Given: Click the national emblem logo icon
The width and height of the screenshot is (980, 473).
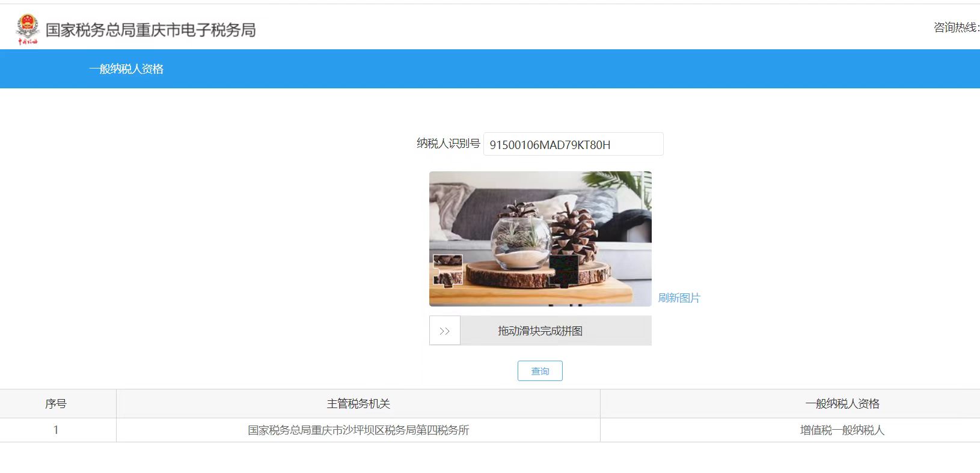Looking at the screenshot, I should click(x=27, y=29).
